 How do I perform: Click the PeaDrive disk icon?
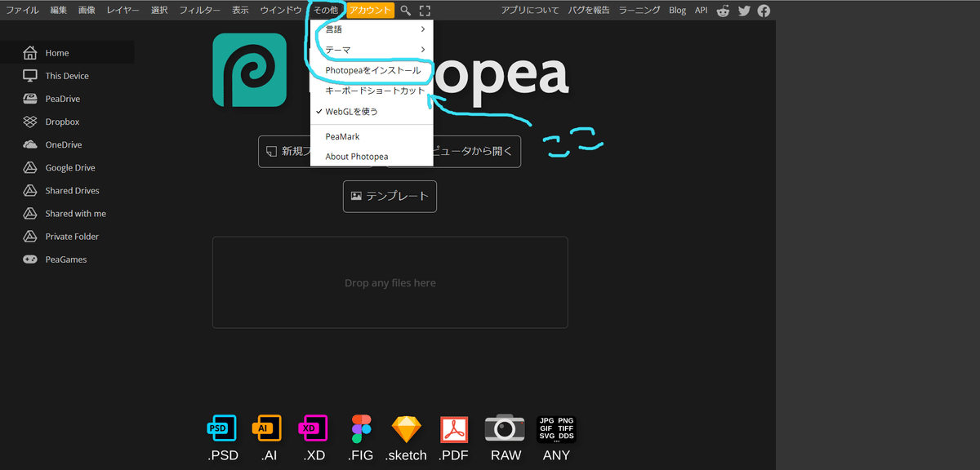(30, 99)
